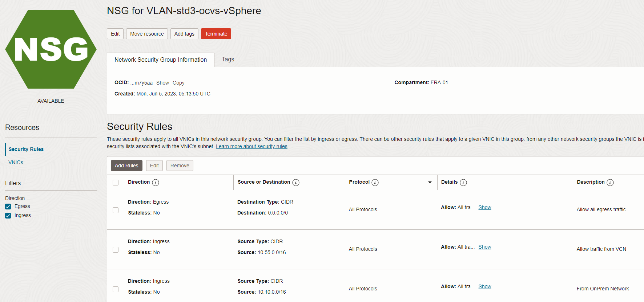Show details for the Egress rule

pos(485,207)
